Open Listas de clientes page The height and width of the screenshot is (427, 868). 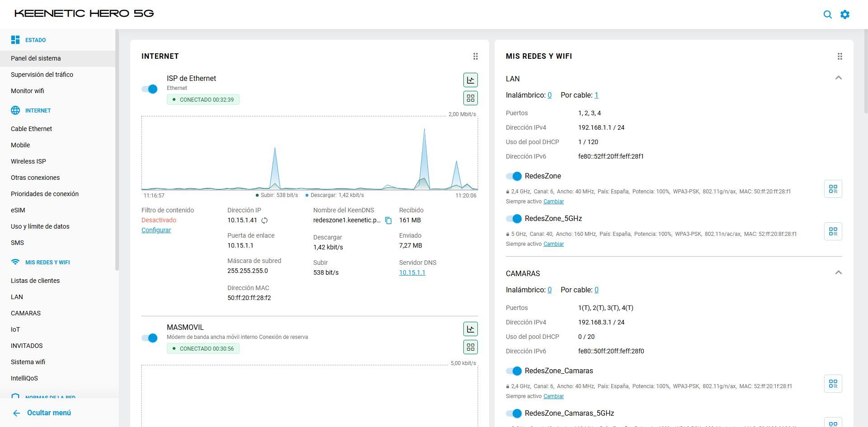(x=35, y=281)
